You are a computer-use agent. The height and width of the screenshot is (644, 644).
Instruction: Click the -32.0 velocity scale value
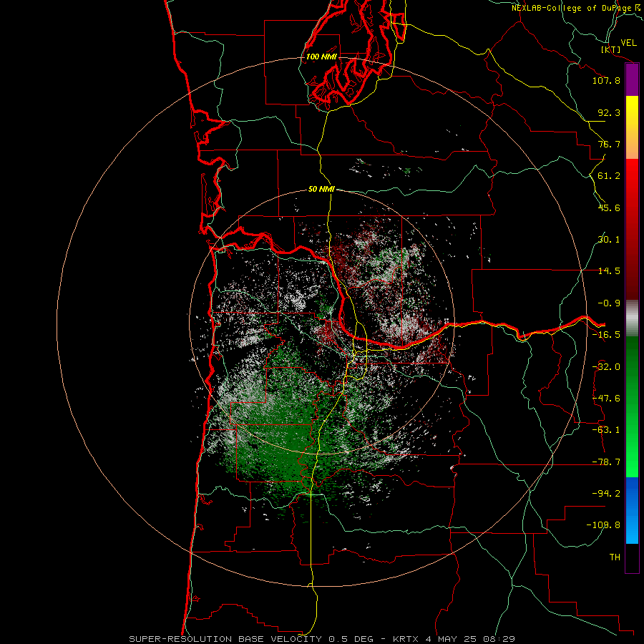point(606,367)
